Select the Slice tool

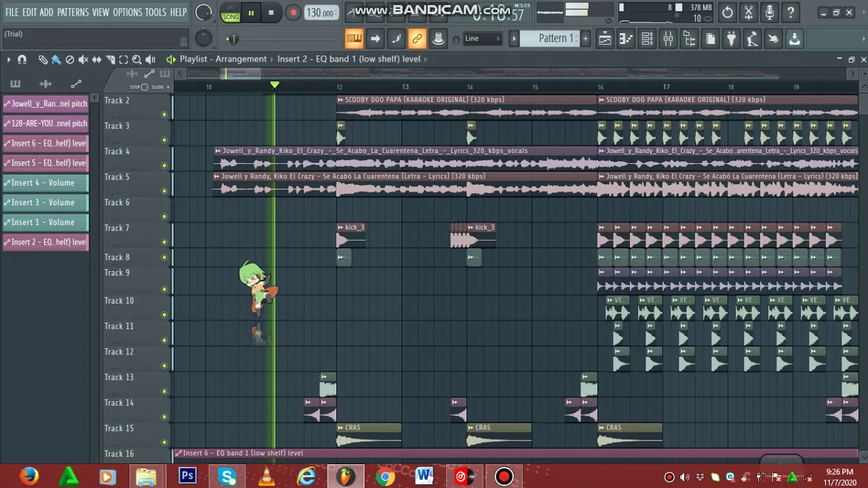pos(111,60)
